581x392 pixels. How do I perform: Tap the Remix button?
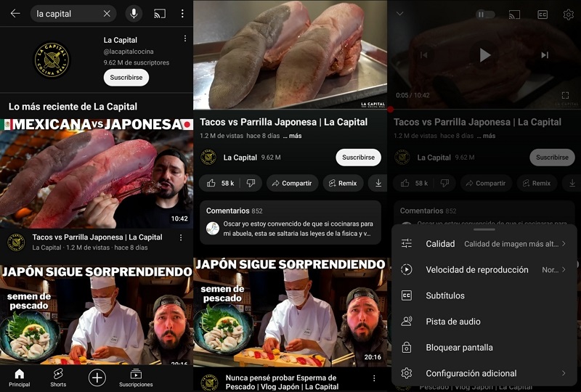pyautogui.click(x=343, y=183)
